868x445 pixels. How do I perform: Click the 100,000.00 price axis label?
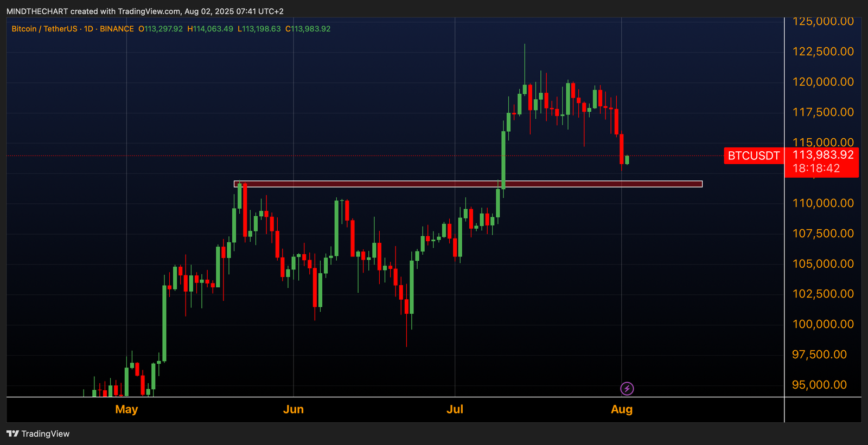coord(823,324)
